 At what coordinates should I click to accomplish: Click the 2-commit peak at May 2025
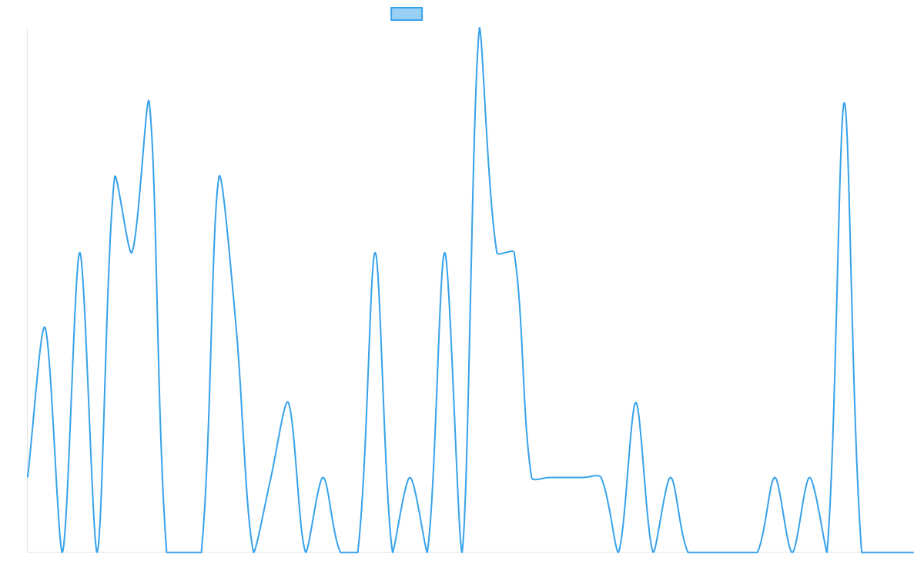pyautogui.click(x=288, y=402)
